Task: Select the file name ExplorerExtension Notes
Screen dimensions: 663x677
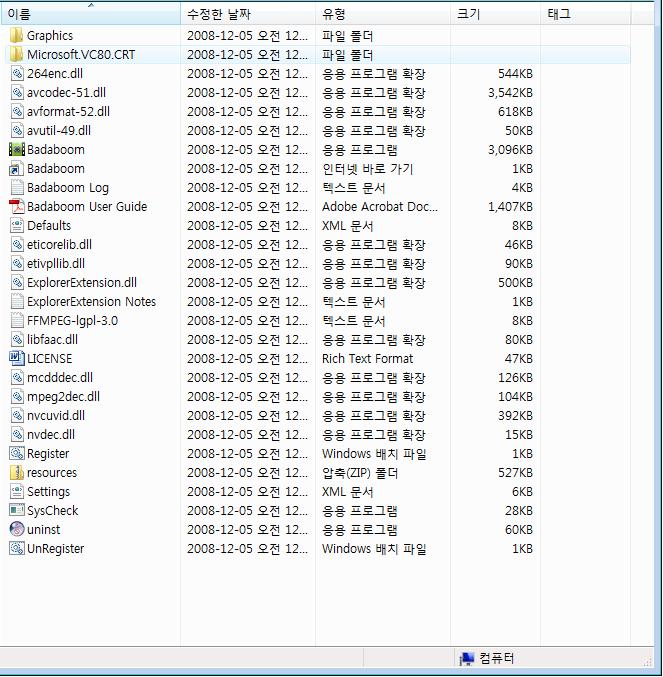Action: coord(91,302)
